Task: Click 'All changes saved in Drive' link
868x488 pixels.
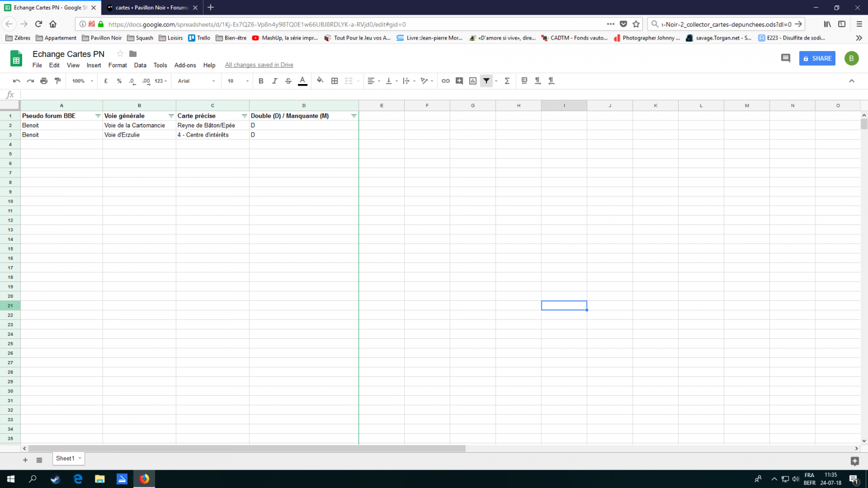Action: point(259,65)
